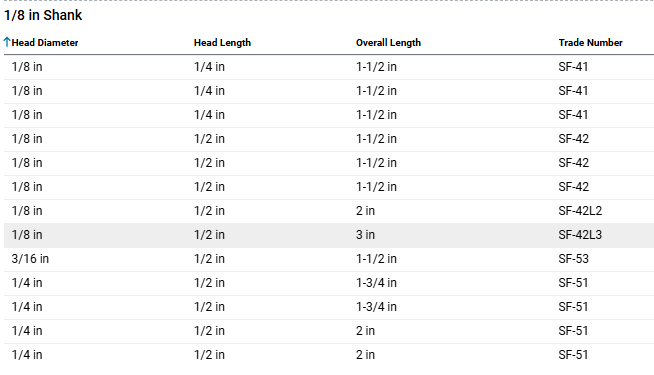Screen dimensions: 654x375
Task: Select the last SF-51 row
Action: coord(329,355)
